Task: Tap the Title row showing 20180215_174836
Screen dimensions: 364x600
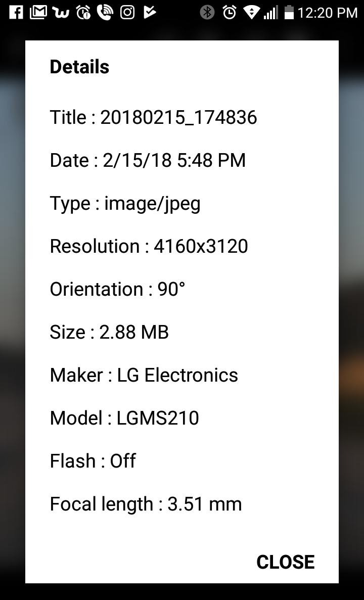Action: coord(153,118)
